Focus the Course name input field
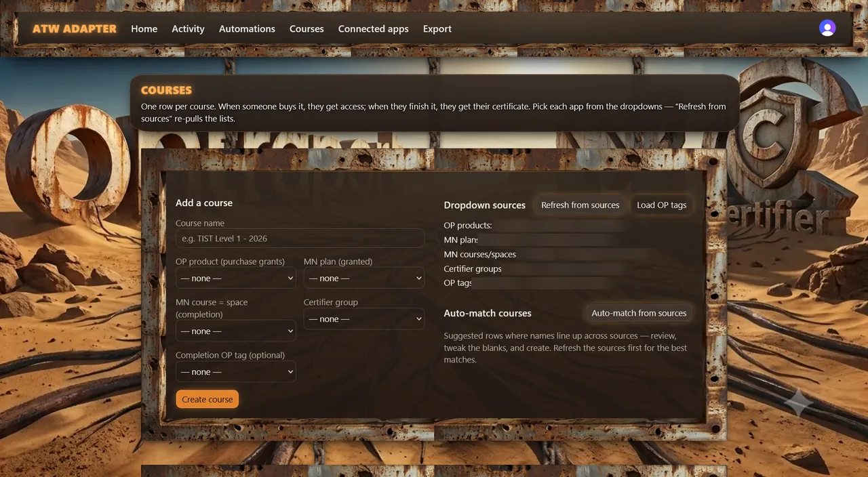Viewport: 868px width, 477px height. (300, 239)
